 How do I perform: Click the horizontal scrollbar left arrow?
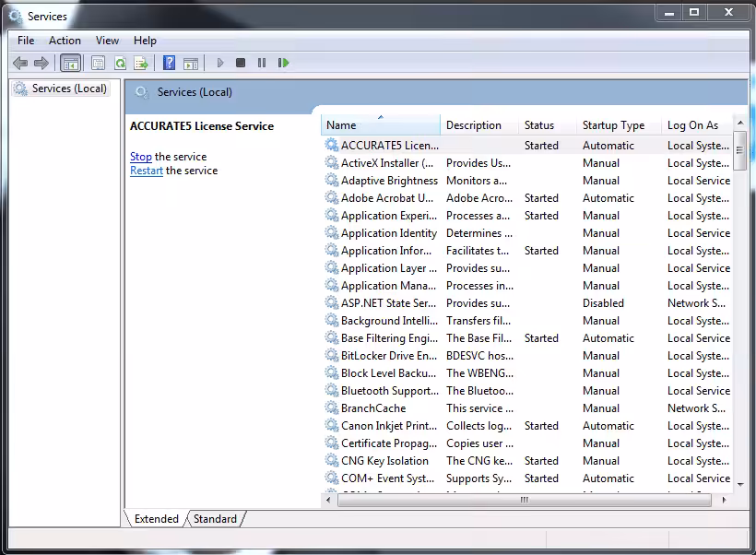coord(328,500)
